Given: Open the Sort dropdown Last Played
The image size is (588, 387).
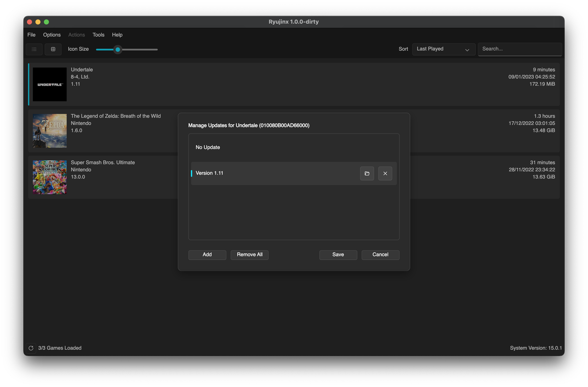Looking at the screenshot, I should click(444, 49).
